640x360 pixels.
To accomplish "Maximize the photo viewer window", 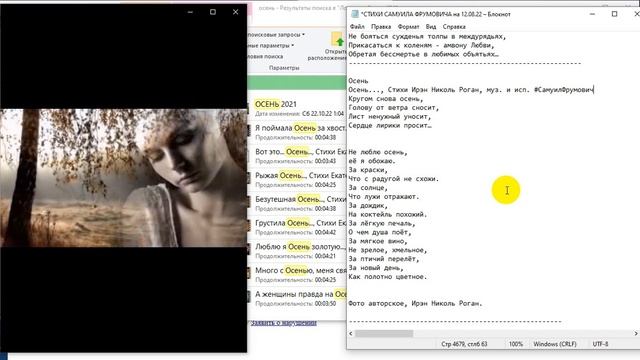I will pyautogui.click(x=213, y=12).
